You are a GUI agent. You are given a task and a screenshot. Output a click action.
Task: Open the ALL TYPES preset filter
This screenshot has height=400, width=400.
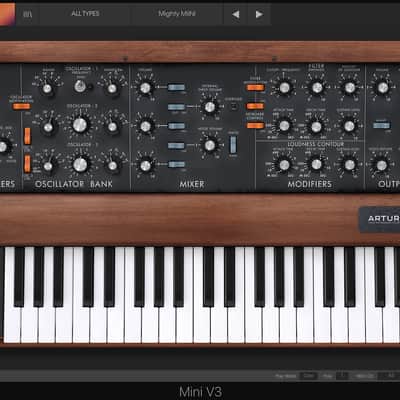(x=85, y=14)
